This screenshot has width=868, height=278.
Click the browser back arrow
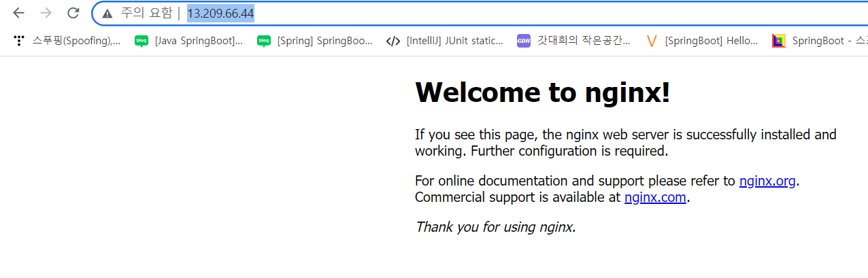(x=18, y=13)
